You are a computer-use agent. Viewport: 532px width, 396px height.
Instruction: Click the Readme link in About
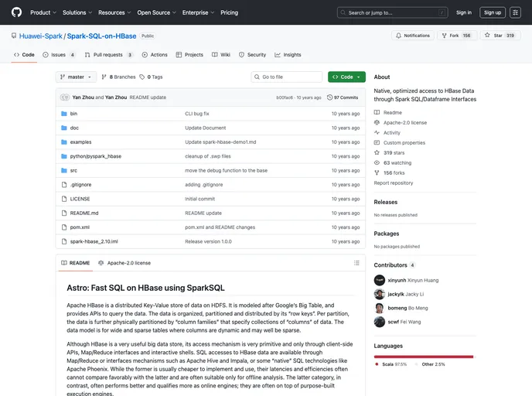[393, 112]
